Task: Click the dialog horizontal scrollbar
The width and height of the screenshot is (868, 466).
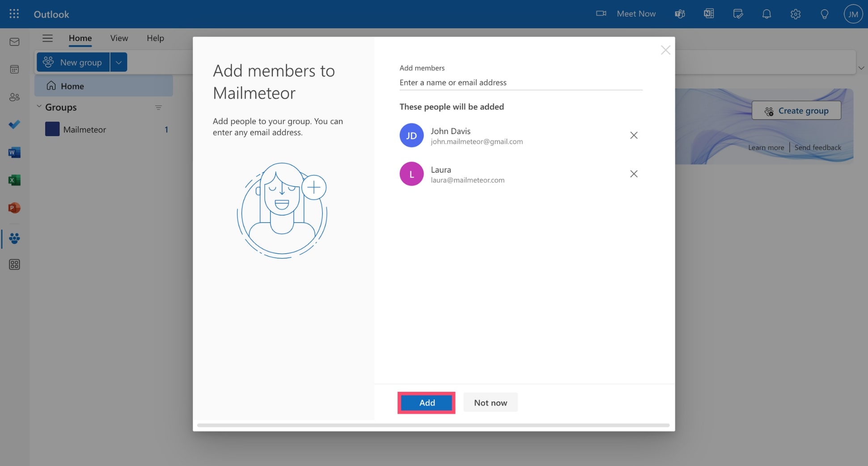Action: point(433,425)
